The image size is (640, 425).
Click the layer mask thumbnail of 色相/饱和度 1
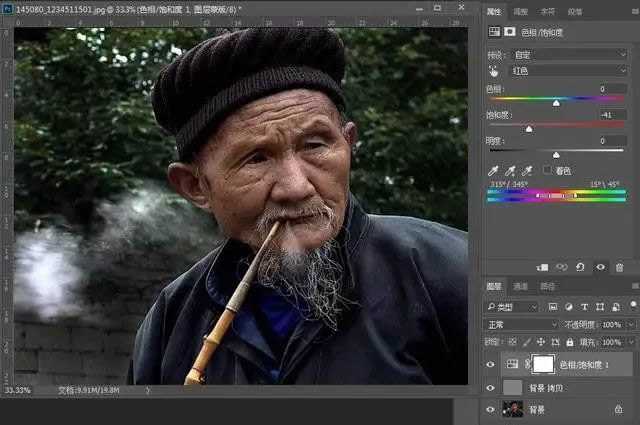point(542,365)
